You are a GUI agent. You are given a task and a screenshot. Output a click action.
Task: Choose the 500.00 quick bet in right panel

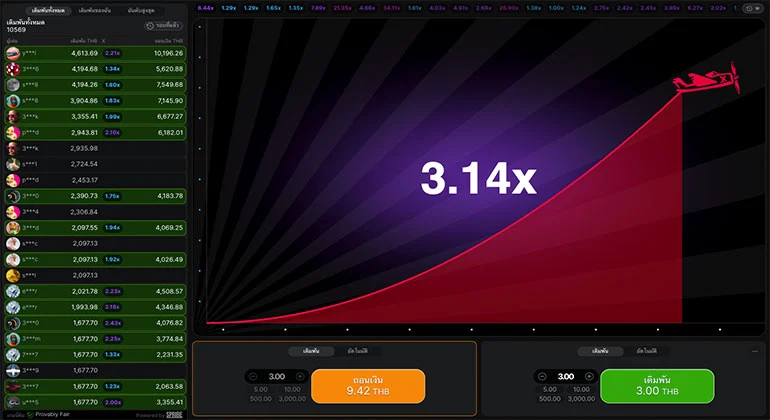tap(548, 398)
